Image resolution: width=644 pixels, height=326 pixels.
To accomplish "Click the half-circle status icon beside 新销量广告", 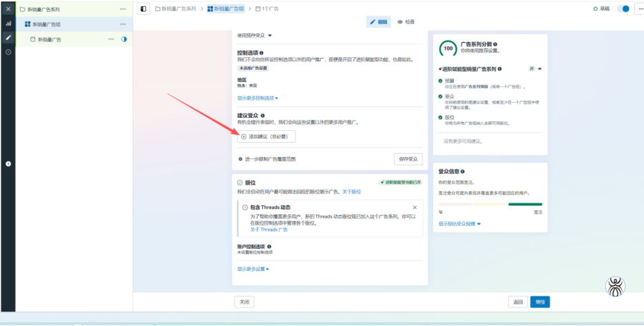I will (x=124, y=39).
